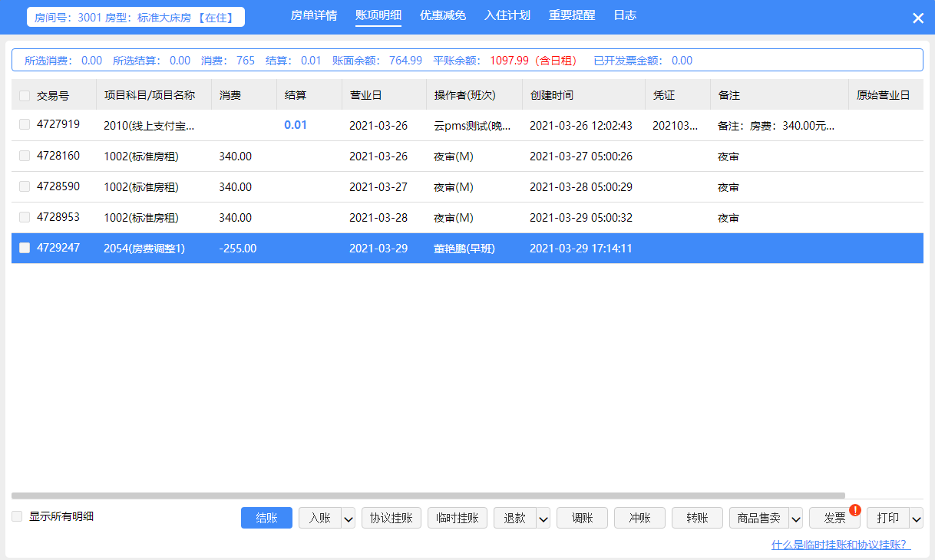Check the select-all box beside 交易号
Viewport: 935px width, 560px height.
(x=25, y=96)
